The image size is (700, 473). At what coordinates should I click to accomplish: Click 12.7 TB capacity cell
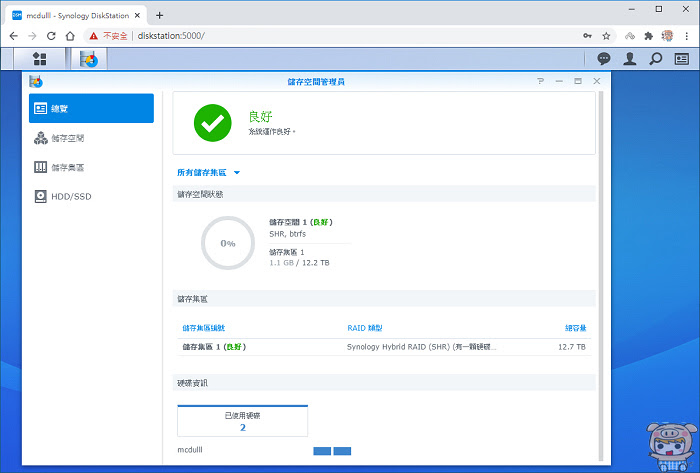click(571, 347)
